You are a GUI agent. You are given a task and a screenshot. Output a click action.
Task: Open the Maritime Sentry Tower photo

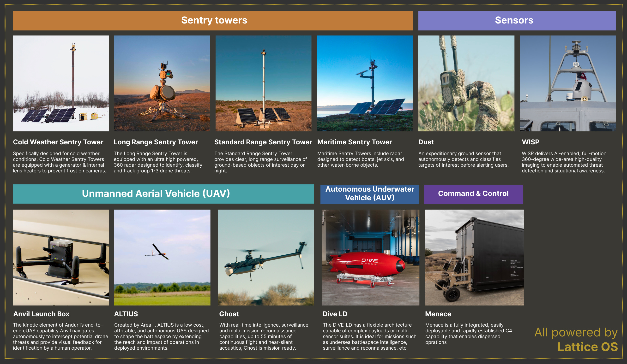click(x=365, y=83)
